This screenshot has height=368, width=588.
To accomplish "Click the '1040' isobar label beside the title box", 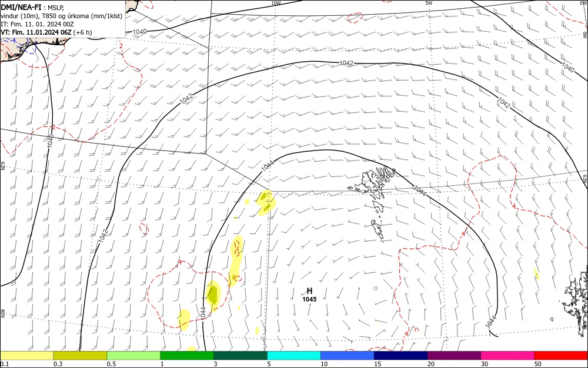I will pyautogui.click(x=139, y=32).
